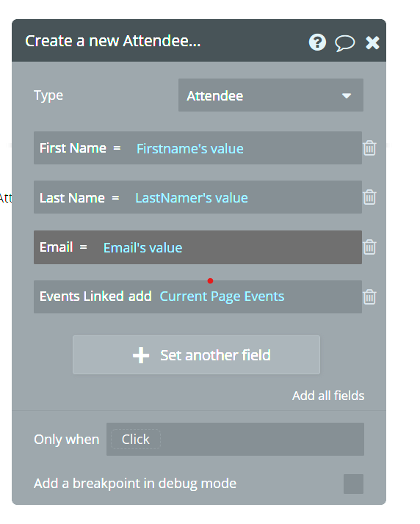420x524 pixels.
Task: Edit the Firstname's value expression
Action: (190, 148)
